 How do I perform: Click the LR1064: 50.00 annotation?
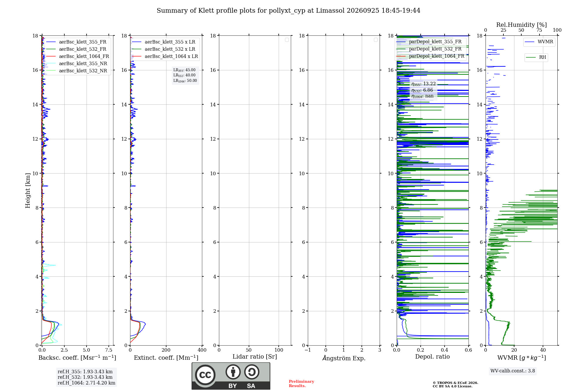click(x=185, y=81)
